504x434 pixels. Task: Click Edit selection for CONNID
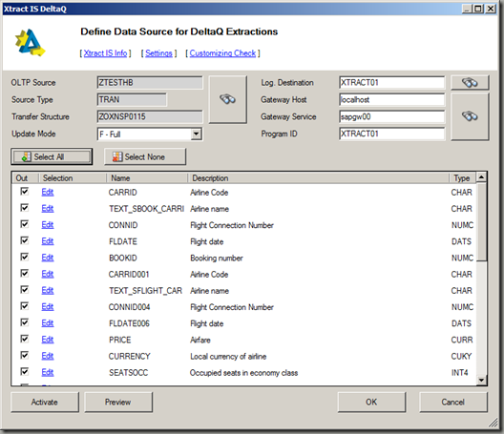(48, 225)
